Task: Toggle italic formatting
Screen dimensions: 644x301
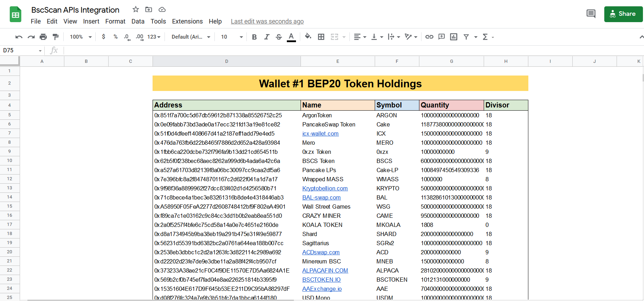Action: (x=266, y=37)
